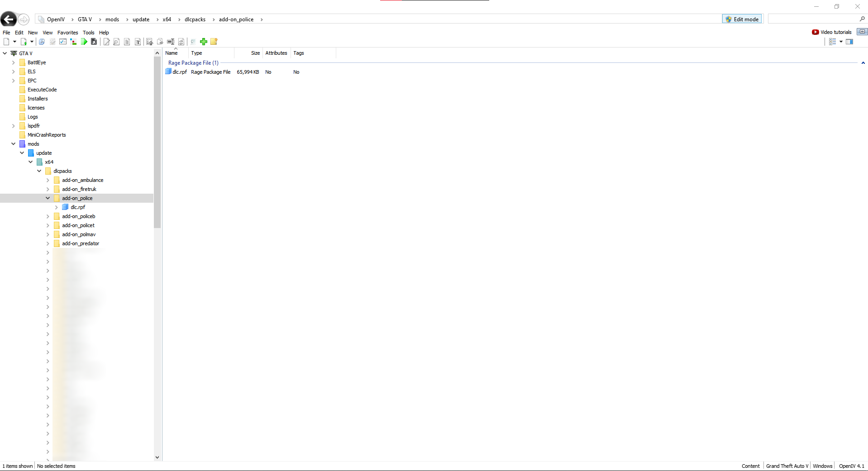Click the checklist window toolbar icon

(63, 42)
